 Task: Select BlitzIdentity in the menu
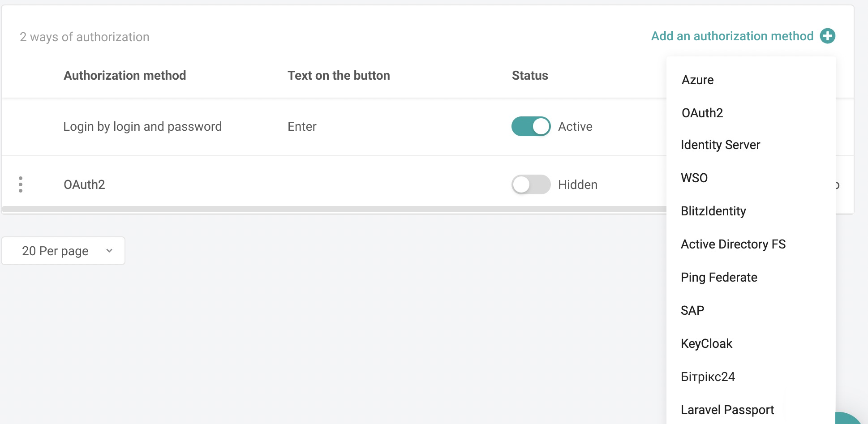click(x=713, y=210)
